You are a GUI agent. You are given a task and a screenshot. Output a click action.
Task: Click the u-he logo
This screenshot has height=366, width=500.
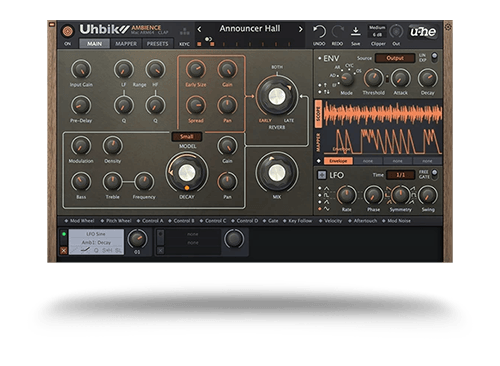point(423,32)
